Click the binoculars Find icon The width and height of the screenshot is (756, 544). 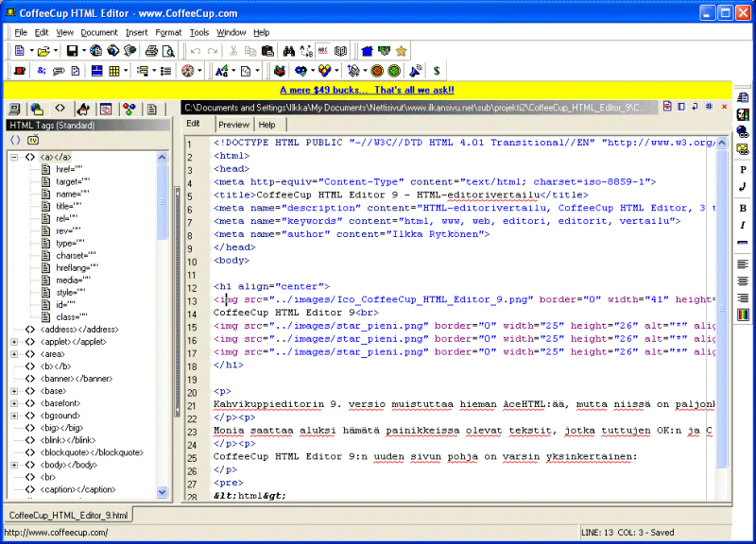coord(289,51)
